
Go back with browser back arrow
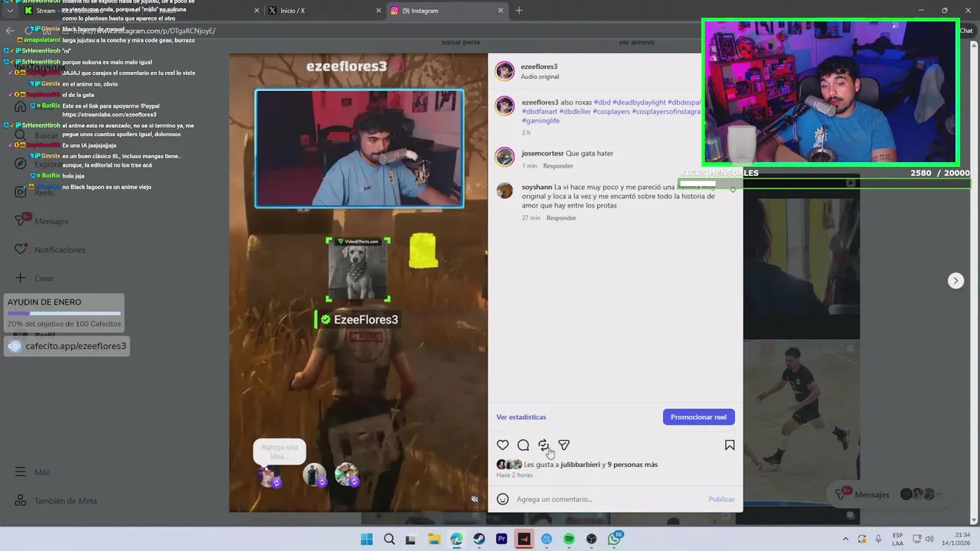click(9, 31)
